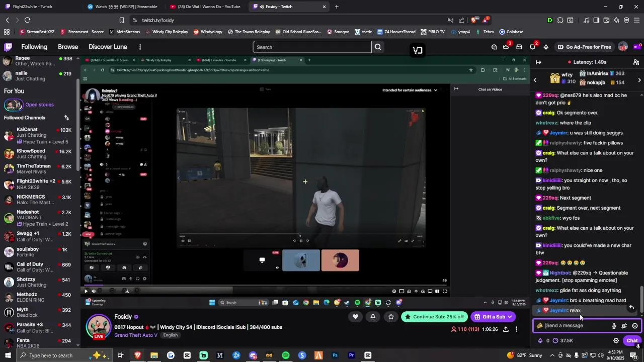The height and width of the screenshot is (362, 644).
Task: Expand Gift a Sub dropdown
Action: pos(510,317)
